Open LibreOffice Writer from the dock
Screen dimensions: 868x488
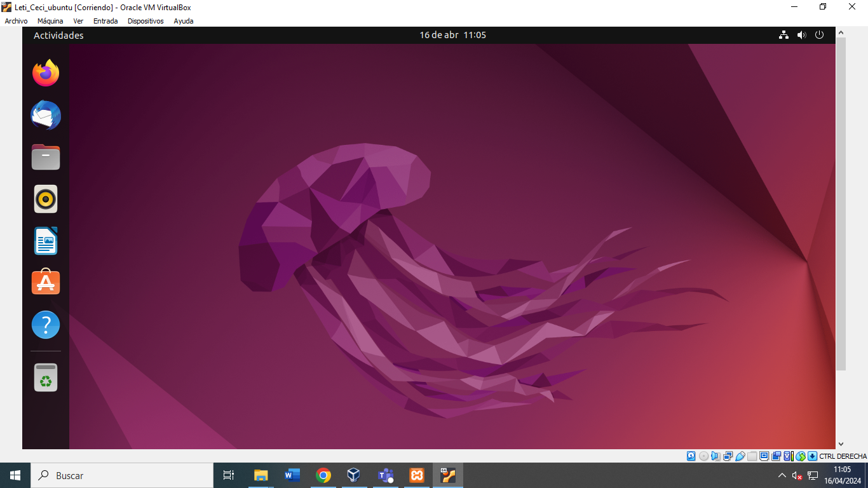(46, 241)
